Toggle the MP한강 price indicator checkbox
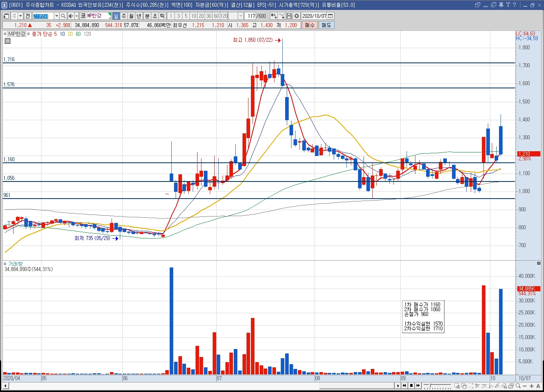 click(5, 34)
